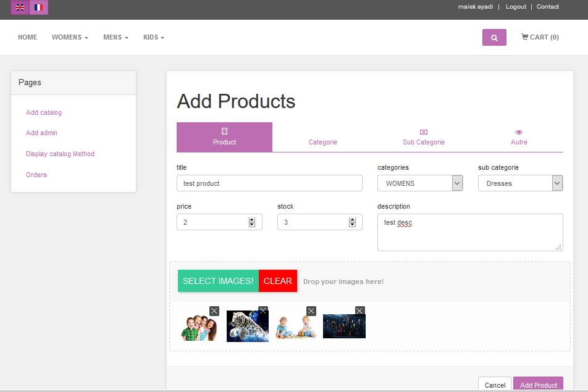Go to HOME page
588x392 pixels.
pyautogui.click(x=27, y=37)
